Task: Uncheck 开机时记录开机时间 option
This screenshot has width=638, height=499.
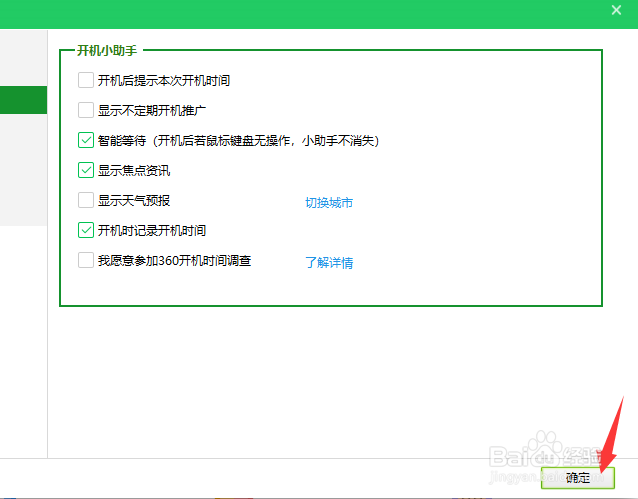Action: 86,230
